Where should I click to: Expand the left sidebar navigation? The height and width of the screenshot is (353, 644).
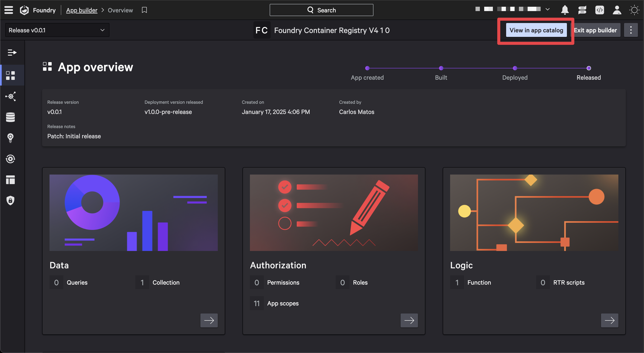pos(12,53)
